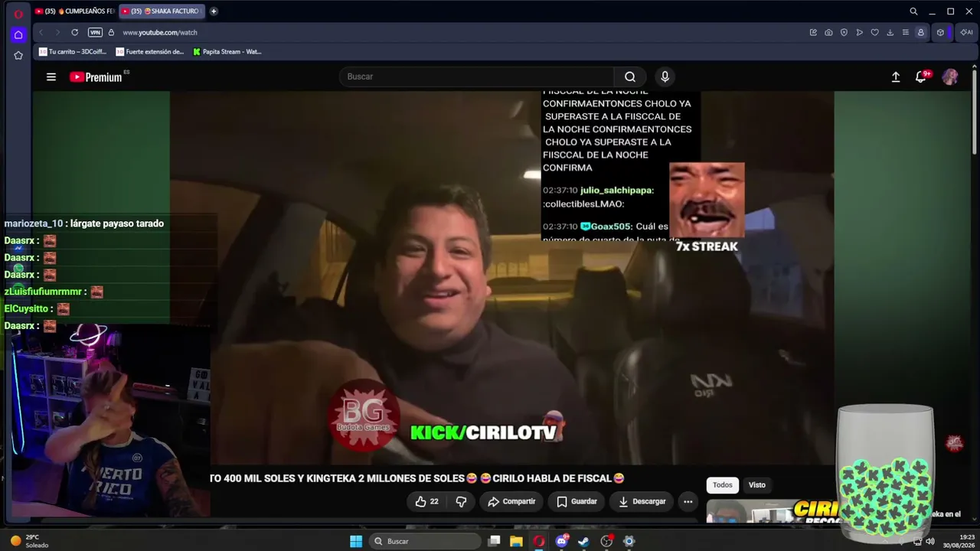
Task: Go to Opera start page home icon
Action: click(18, 34)
